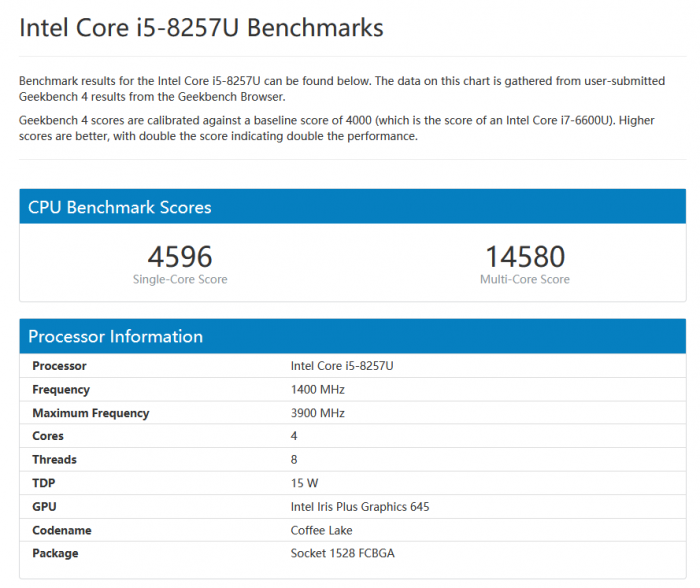Click the Multi-Core Score label

pyautogui.click(x=525, y=280)
